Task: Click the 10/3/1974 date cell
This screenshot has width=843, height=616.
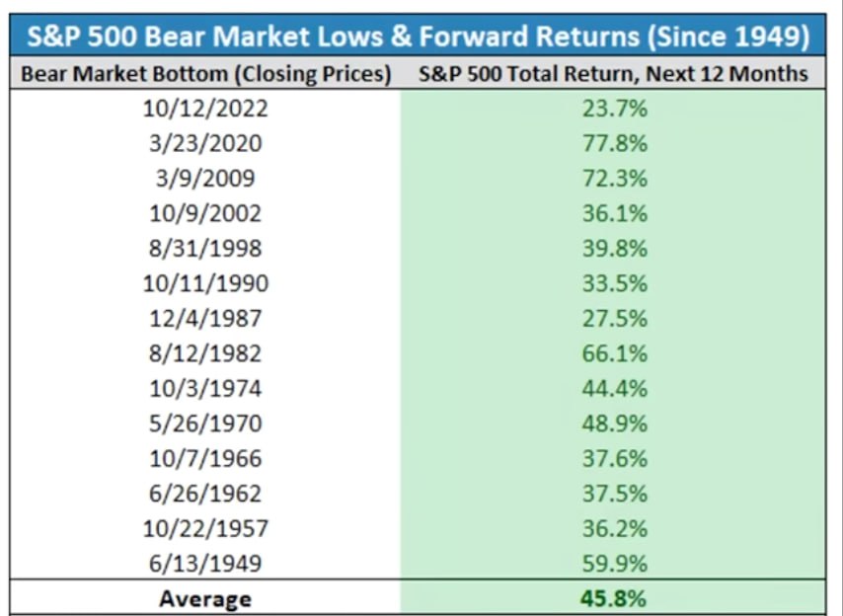Action: tap(205, 389)
